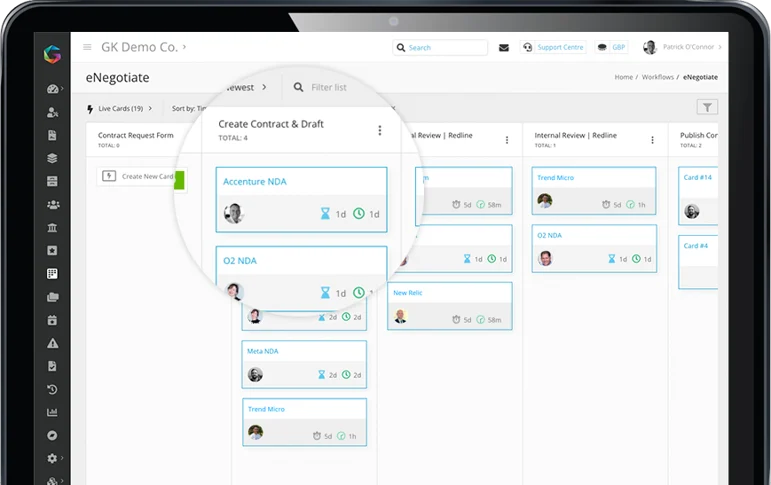Open Internal Review Redline column three-dot menu
The image size is (771, 485).
(652, 140)
